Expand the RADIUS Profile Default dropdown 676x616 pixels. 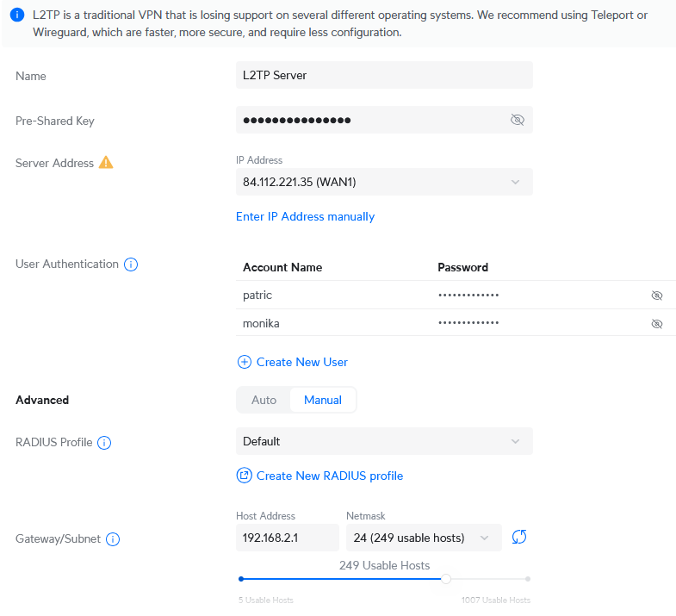point(384,441)
